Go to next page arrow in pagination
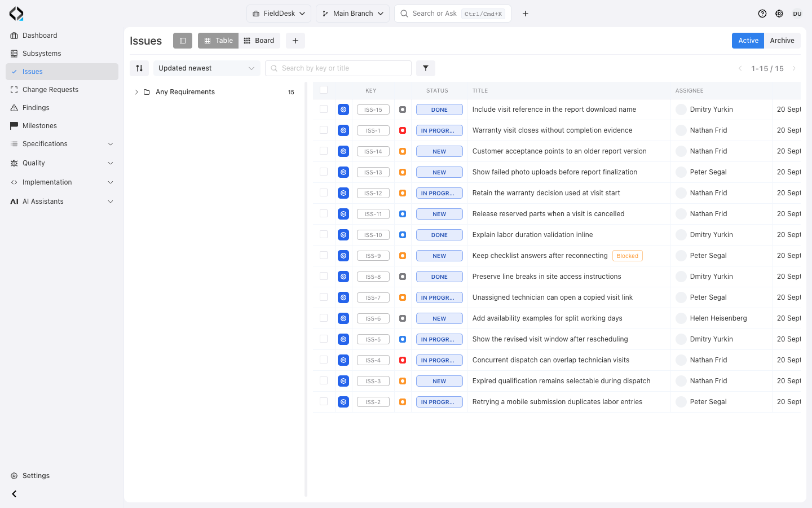This screenshot has height=508, width=812. click(795, 68)
